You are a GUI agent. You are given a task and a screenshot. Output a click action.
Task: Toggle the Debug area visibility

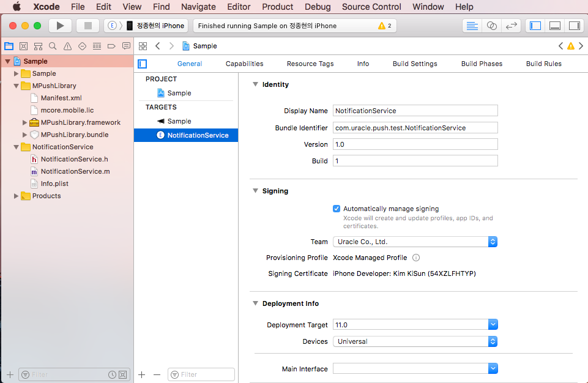click(554, 26)
